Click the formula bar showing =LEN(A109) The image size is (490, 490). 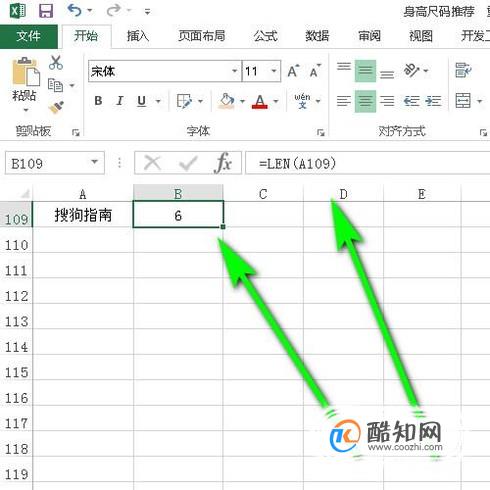coord(367,163)
